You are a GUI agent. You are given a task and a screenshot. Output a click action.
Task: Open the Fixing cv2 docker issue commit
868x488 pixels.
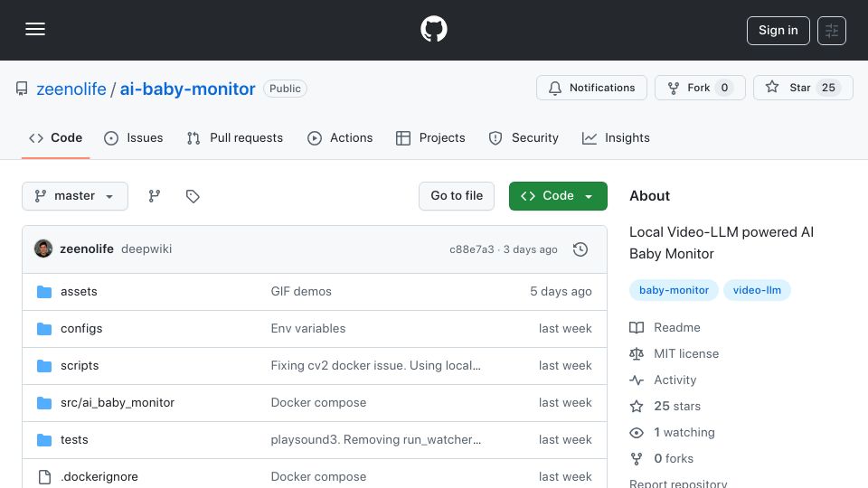click(376, 366)
